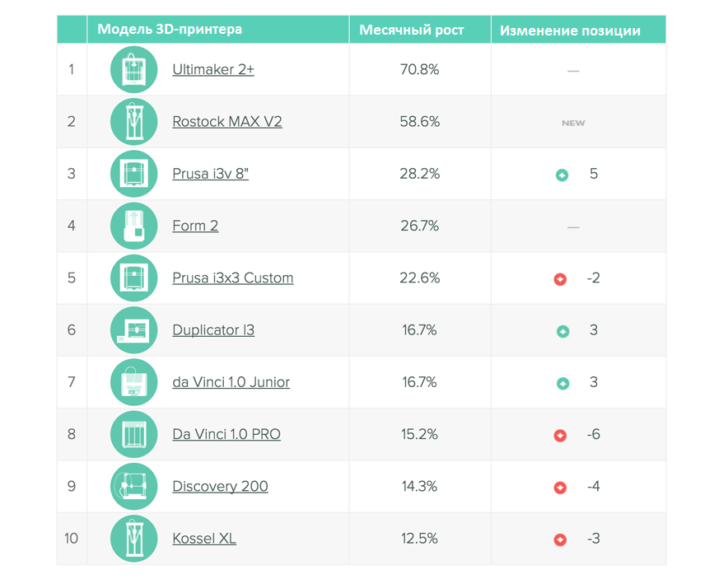
Task: Click the Duplicator I3 printer icon
Action: (133, 330)
